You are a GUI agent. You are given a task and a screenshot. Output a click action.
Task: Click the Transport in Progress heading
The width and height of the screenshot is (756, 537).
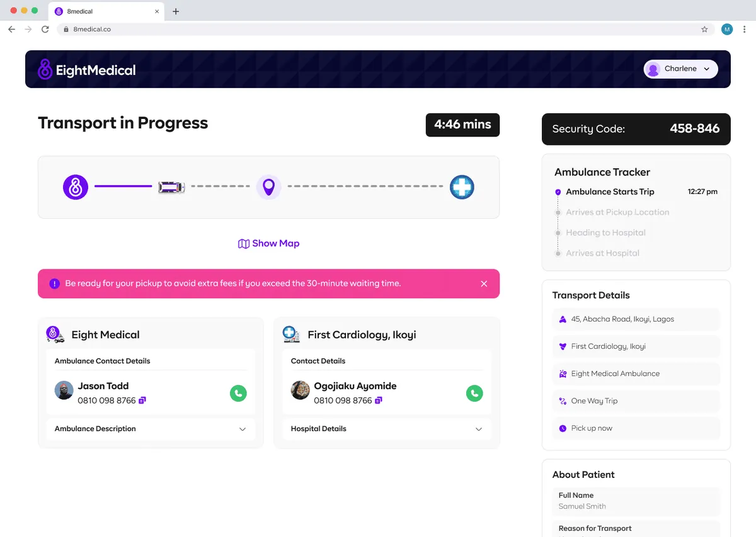[x=123, y=123]
